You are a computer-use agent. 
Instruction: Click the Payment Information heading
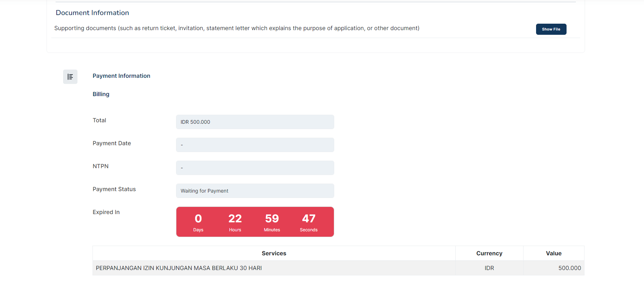[121, 76]
